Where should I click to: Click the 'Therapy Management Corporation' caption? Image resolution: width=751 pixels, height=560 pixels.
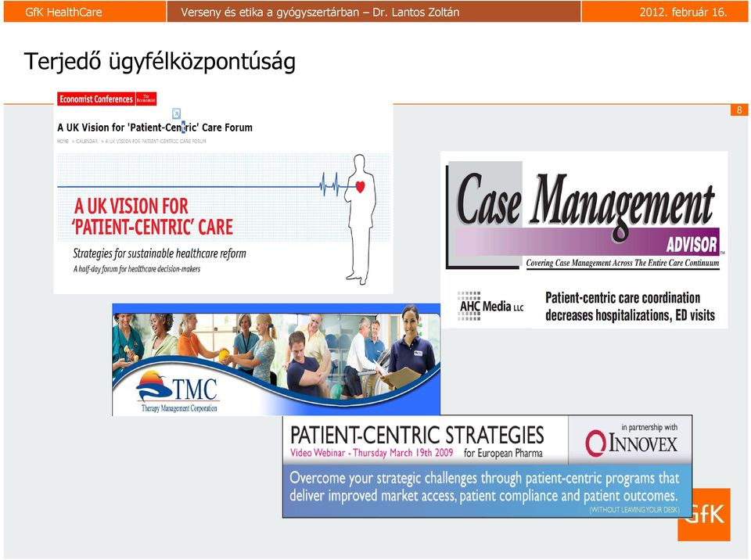pyautogui.click(x=179, y=408)
